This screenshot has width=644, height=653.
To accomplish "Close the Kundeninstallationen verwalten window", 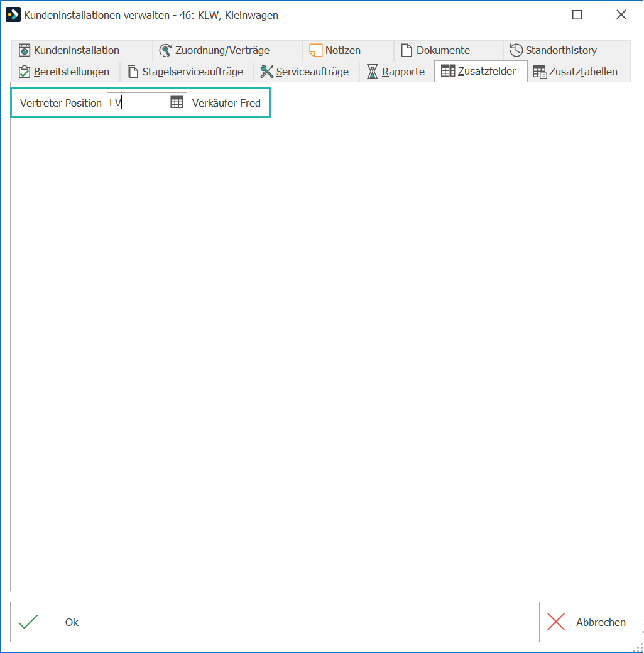I will tap(621, 15).
